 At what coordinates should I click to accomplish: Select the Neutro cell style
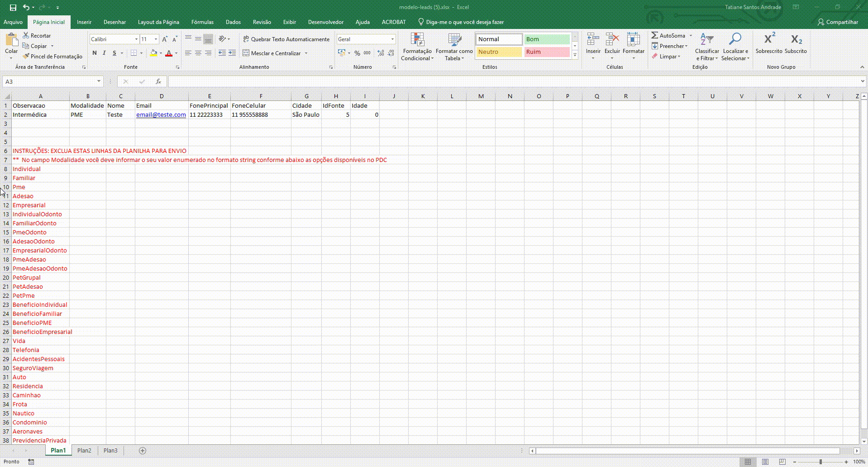pos(499,52)
